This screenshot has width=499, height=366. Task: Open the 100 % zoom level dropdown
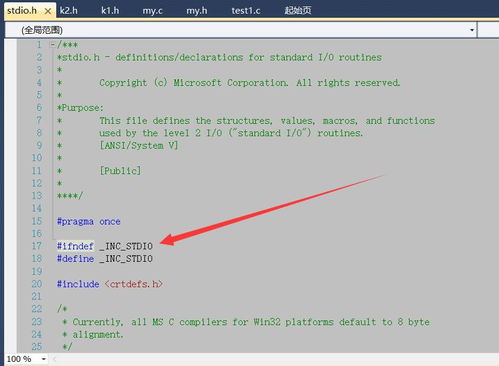click(44, 359)
